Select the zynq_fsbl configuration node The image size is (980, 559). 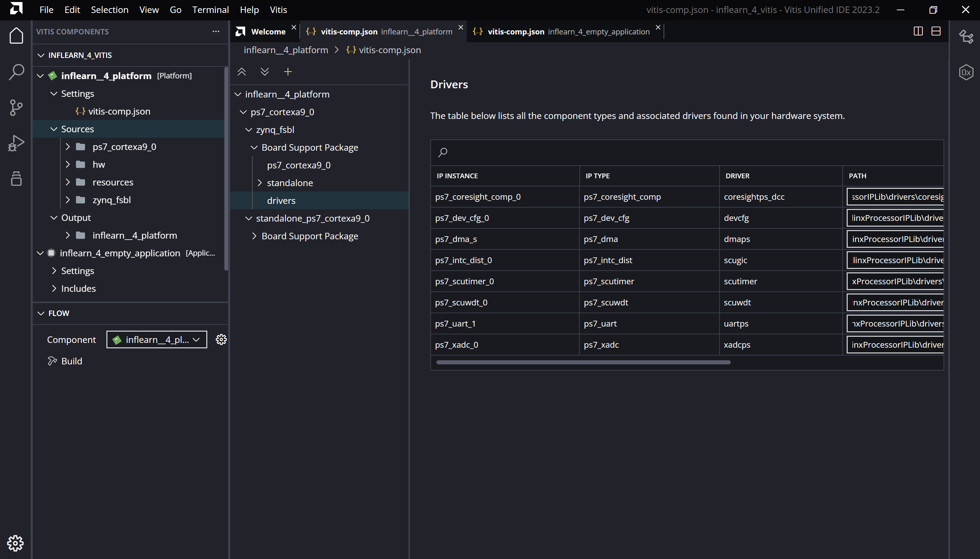click(275, 130)
